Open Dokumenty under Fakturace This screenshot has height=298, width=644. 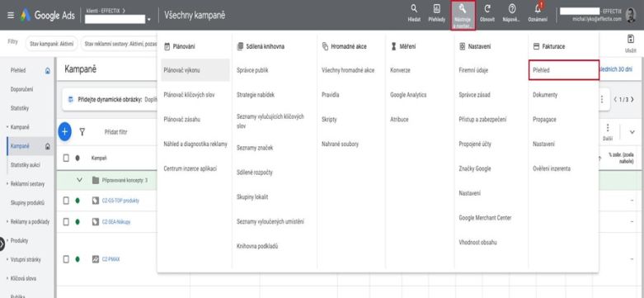[x=545, y=95]
